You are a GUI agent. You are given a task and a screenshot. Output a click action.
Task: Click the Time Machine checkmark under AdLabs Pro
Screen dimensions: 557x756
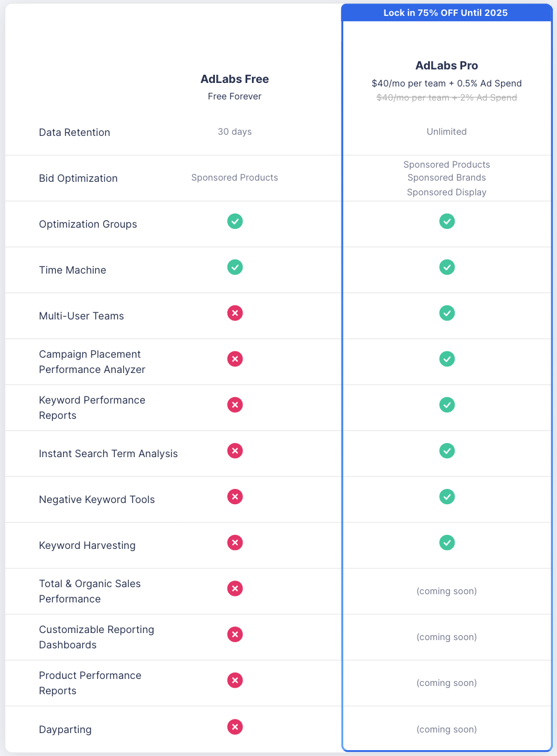point(447,267)
